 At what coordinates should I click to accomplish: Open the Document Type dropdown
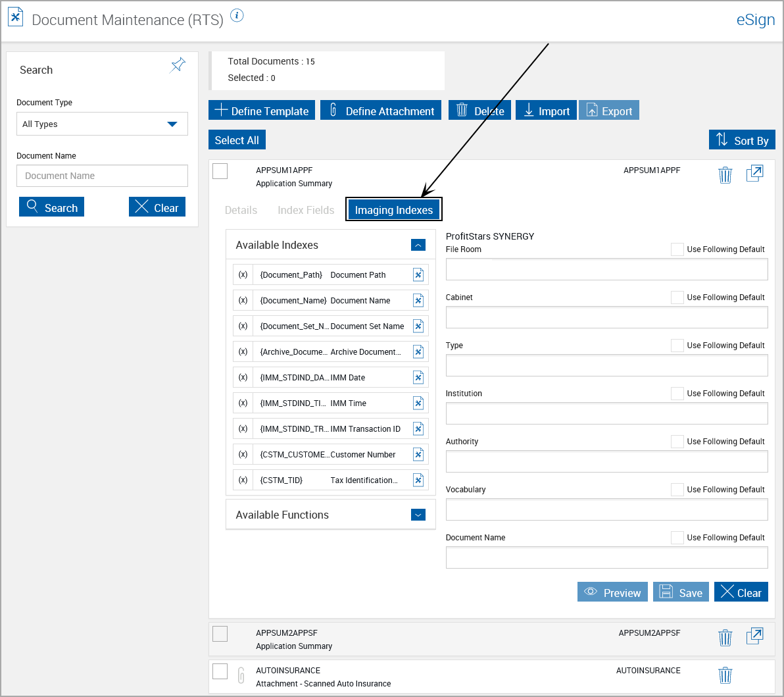point(102,124)
